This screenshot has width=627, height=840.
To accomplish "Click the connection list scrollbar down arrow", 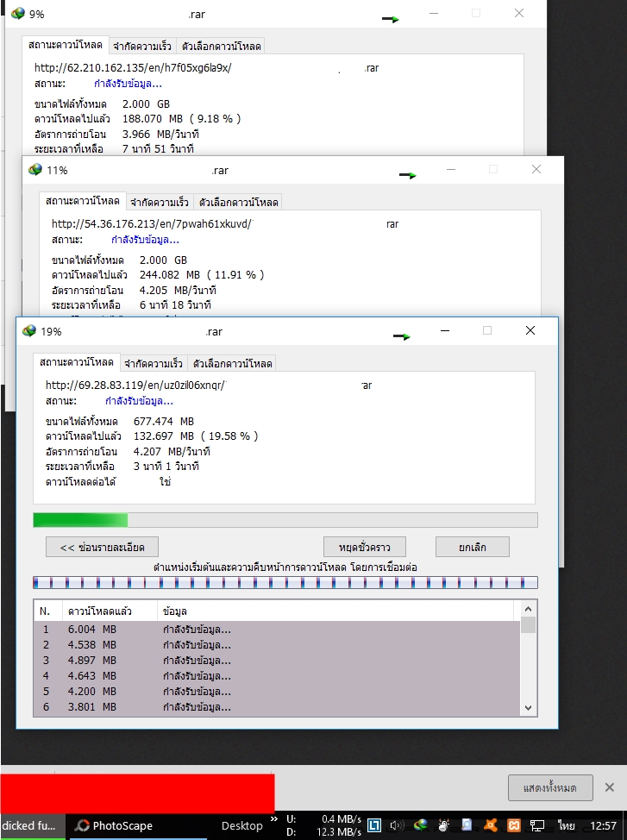I will tap(528, 708).
